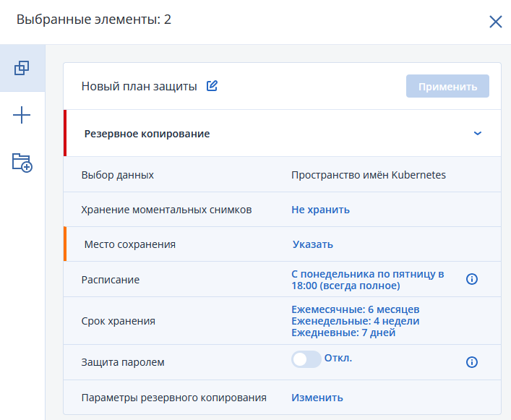Viewport: 511px width, 420px height.
Task: Click the Пространство имён Kubernetes value
Action: (x=368, y=175)
